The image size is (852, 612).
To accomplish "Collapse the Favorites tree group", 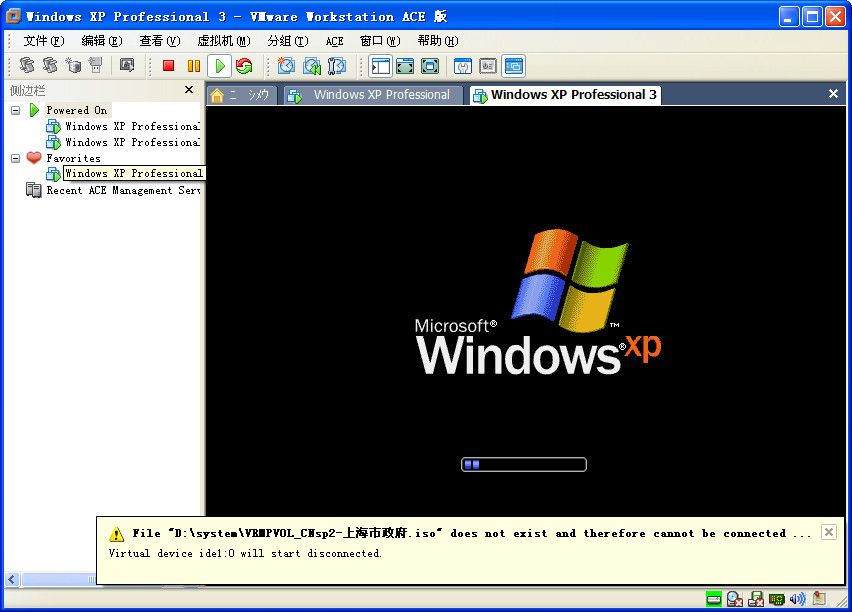I will [16, 158].
